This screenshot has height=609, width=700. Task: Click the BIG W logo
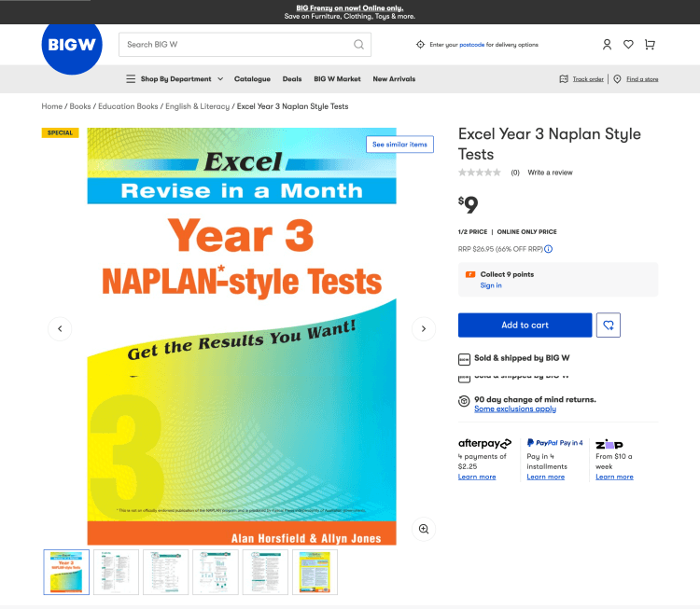click(72, 45)
